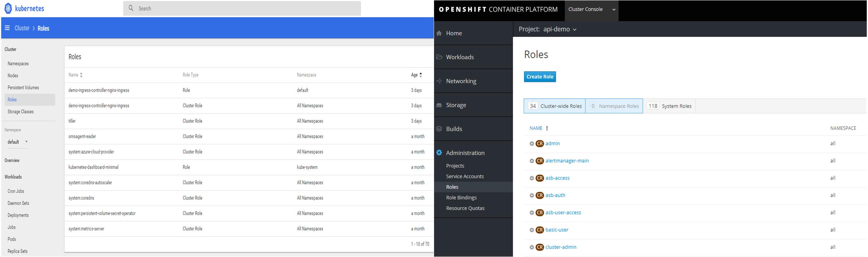The image size is (868, 257).
Task: Select the omsagent-reader role row
Action: [249, 137]
